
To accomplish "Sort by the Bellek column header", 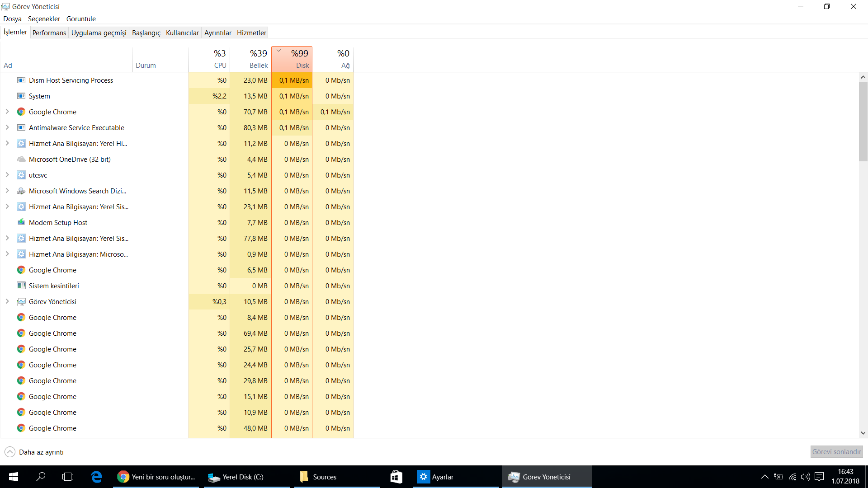I will [x=250, y=59].
